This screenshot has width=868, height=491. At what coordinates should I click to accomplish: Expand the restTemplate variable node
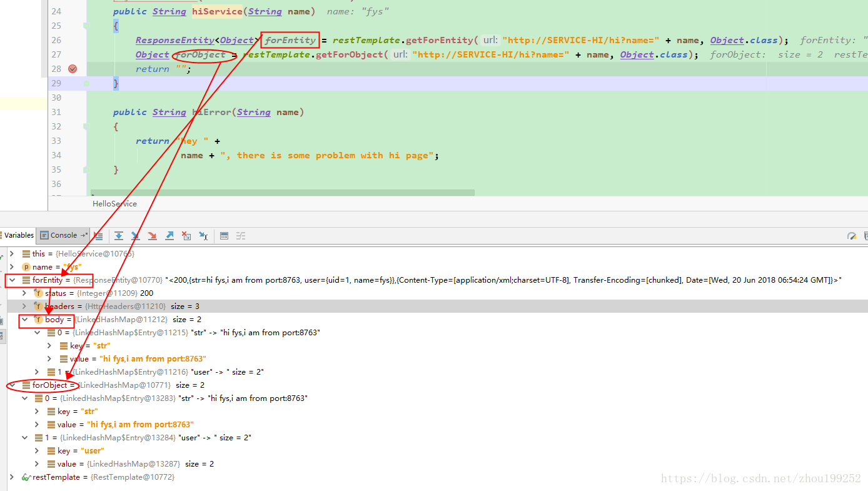(11, 477)
